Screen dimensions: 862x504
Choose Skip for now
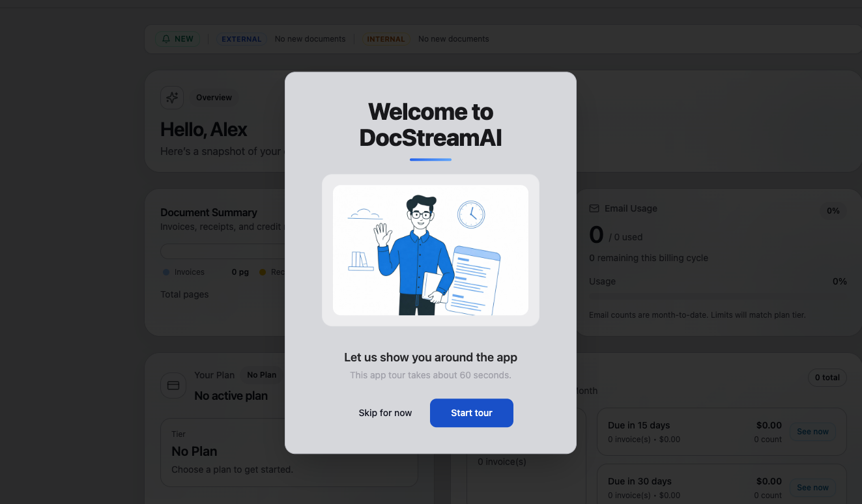point(385,413)
